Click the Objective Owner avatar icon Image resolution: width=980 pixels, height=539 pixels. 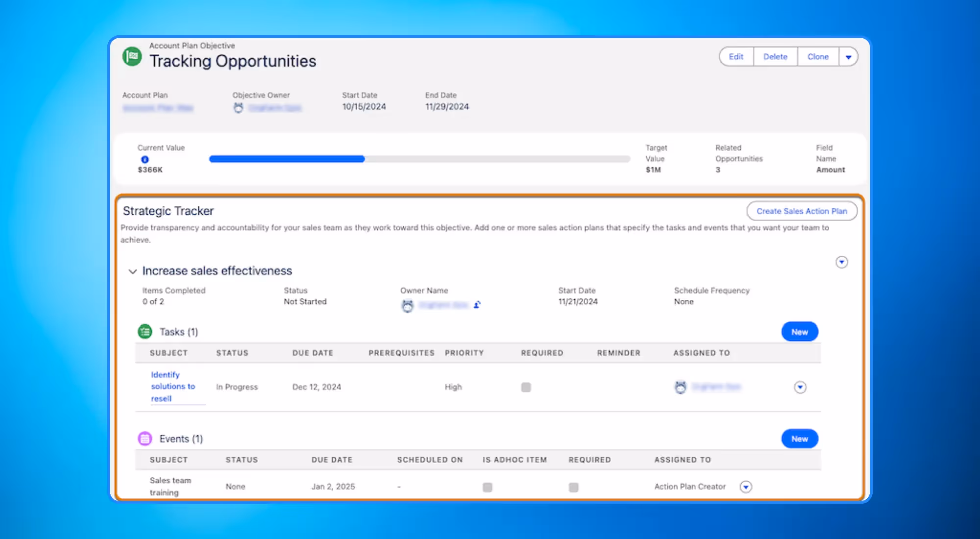tap(238, 108)
